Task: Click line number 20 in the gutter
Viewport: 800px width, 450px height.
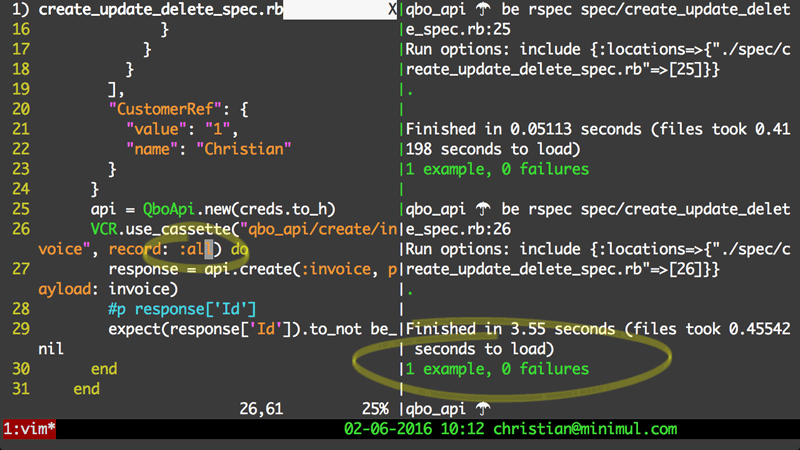Action: pyautogui.click(x=21, y=109)
